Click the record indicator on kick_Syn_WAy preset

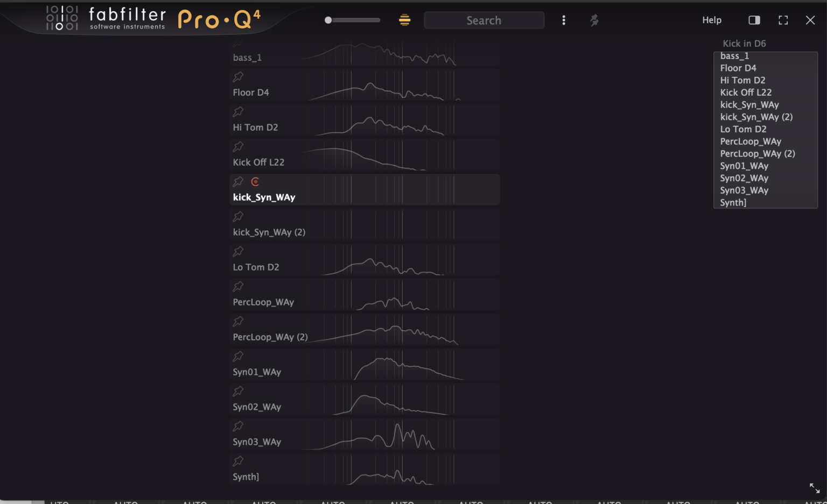coord(255,181)
